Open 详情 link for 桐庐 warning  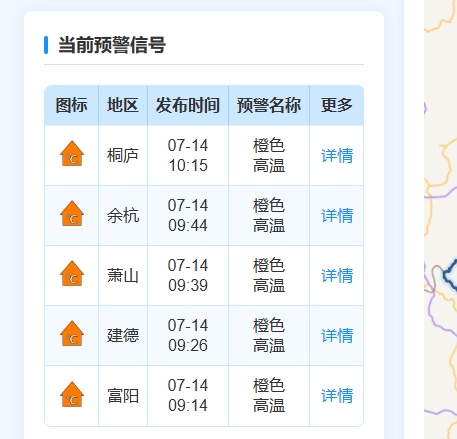point(337,156)
